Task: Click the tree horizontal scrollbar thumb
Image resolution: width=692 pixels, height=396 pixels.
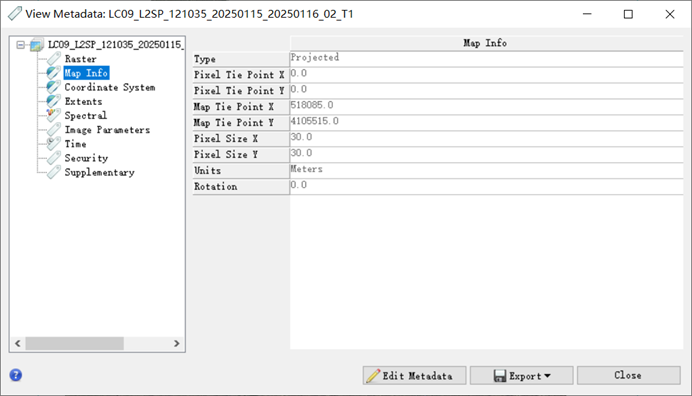Action: coord(75,343)
